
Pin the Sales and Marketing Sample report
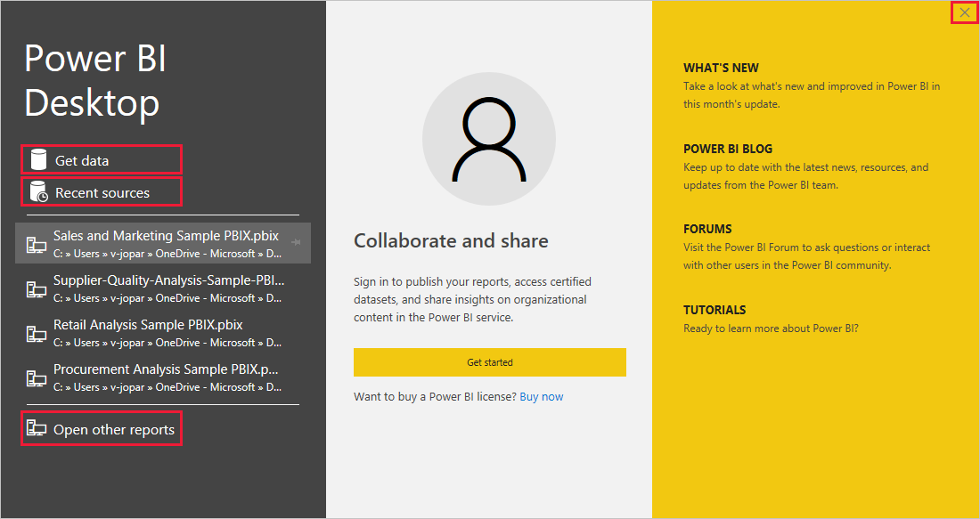296,240
